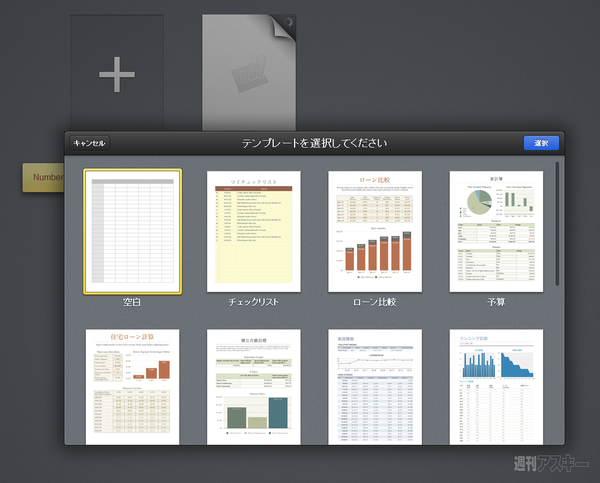Click the 予算 label text
Image resolution: width=600 pixels, height=483 pixels.
[x=496, y=302]
